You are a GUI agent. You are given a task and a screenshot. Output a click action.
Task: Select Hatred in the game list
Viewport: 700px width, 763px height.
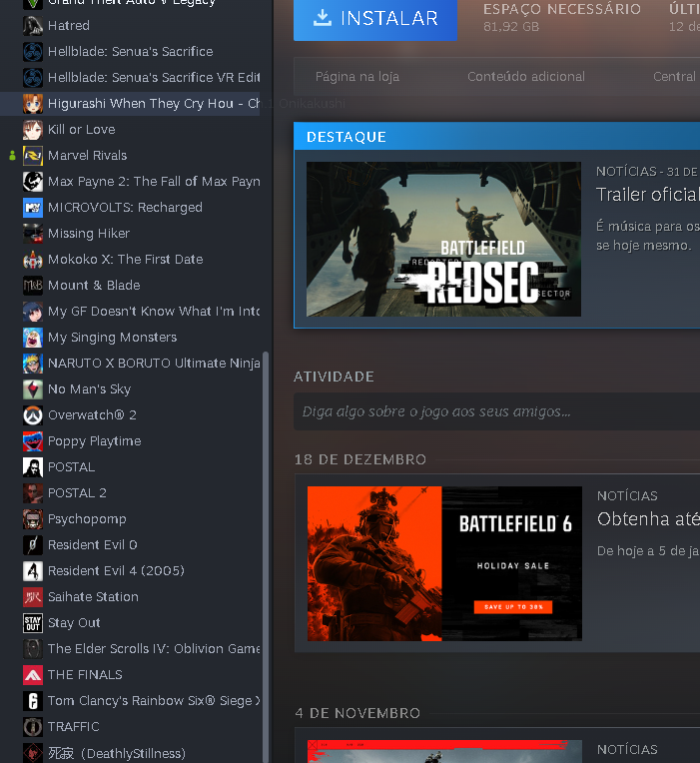(x=69, y=25)
